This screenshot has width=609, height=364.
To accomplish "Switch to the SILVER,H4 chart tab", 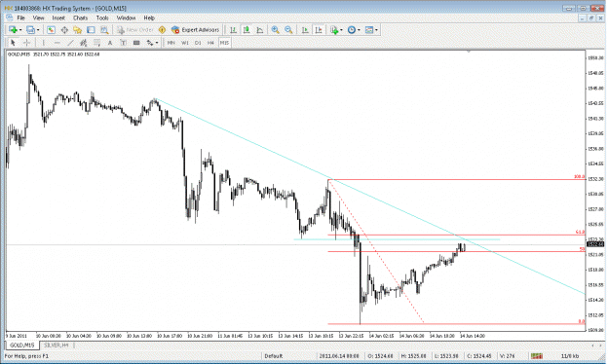I will pos(57,345).
